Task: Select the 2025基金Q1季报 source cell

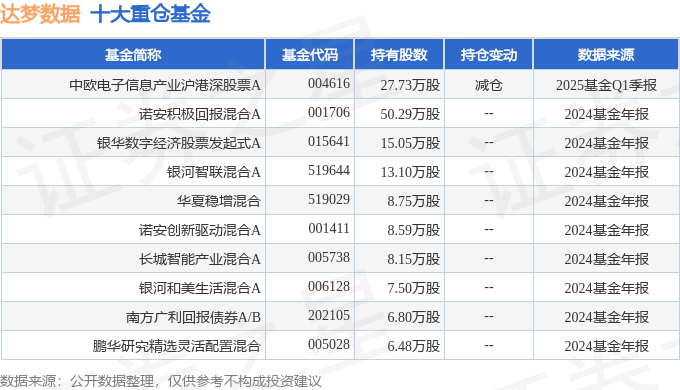Action: pos(606,85)
